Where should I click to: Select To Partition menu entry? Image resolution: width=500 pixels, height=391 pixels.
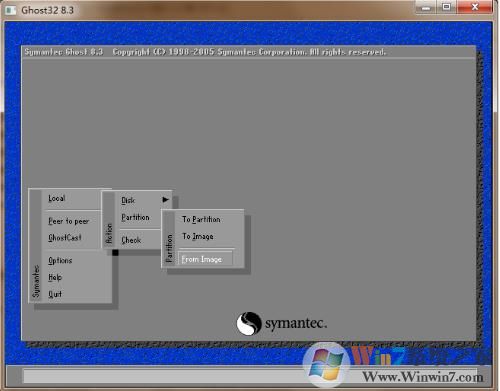click(201, 219)
